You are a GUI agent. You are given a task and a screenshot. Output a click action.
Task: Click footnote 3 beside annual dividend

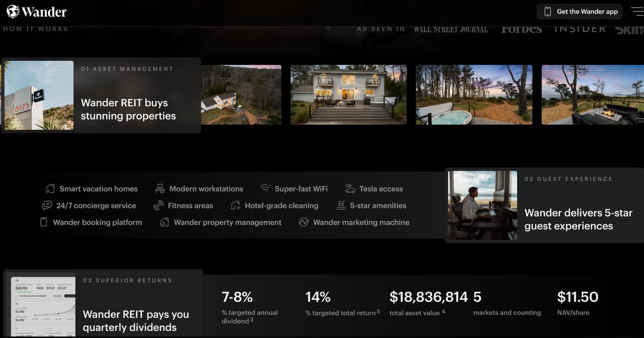(x=252, y=320)
